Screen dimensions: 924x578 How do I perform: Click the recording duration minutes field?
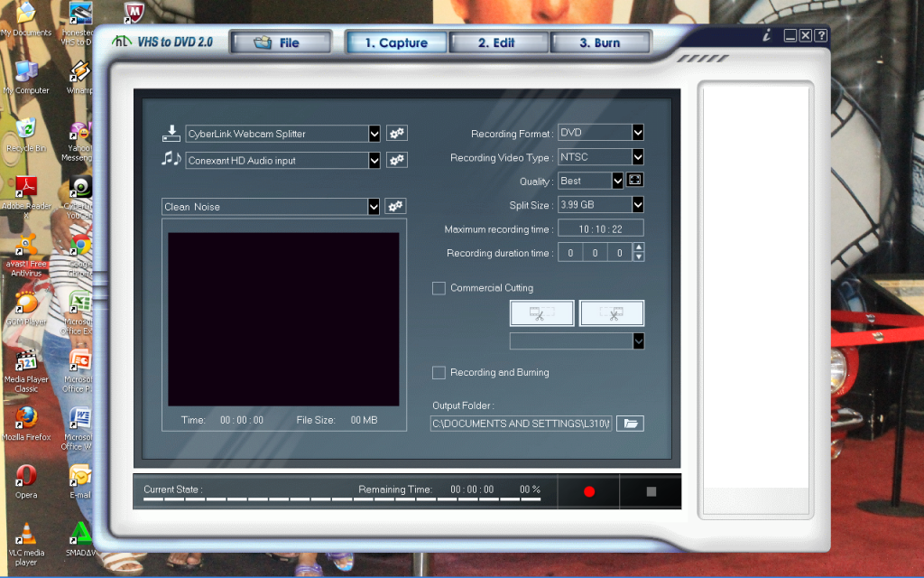(x=595, y=253)
